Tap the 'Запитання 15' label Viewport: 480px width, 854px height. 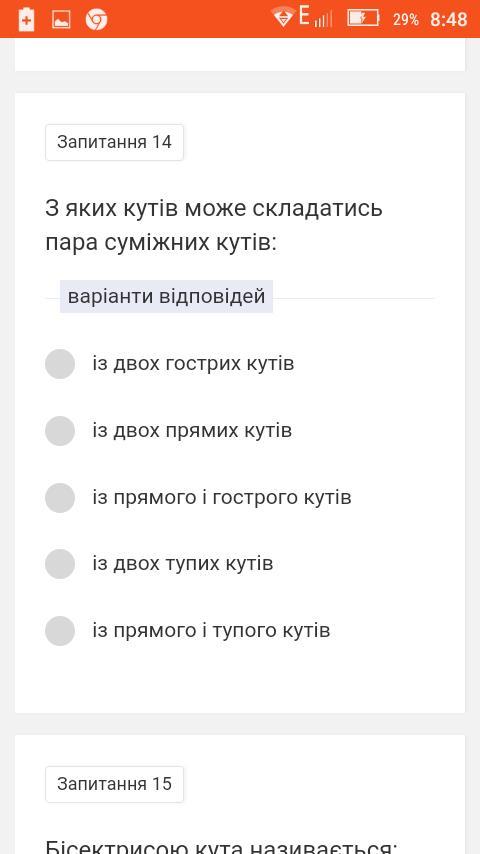coord(114,784)
